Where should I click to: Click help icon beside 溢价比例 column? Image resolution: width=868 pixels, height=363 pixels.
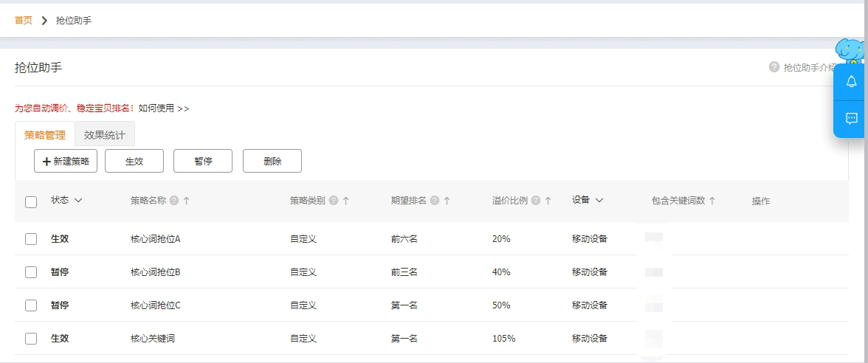point(535,201)
